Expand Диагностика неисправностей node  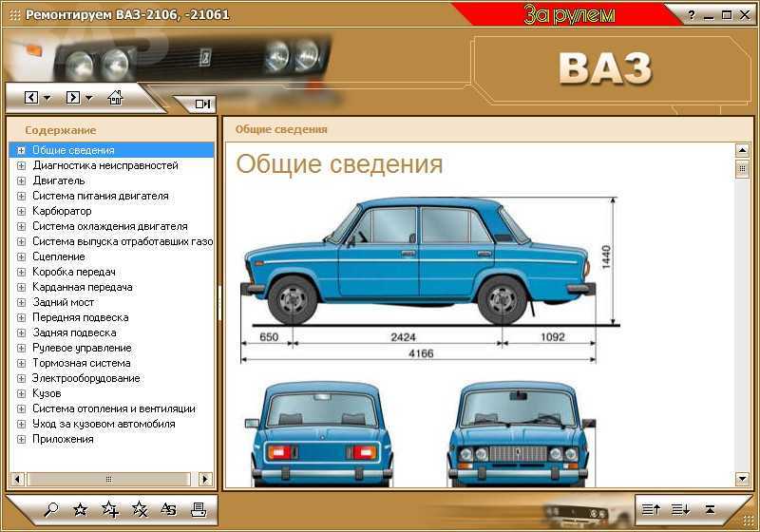[x=21, y=165]
